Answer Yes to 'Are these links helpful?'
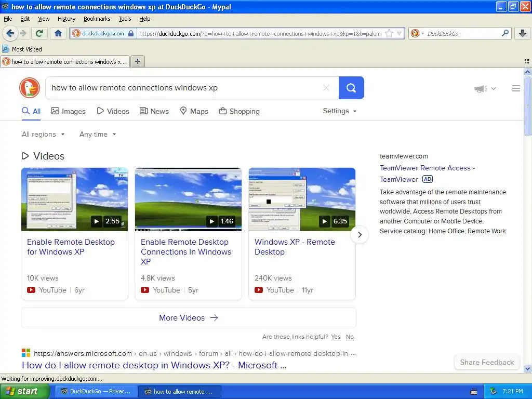This screenshot has width=532, height=399. tap(336, 337)
